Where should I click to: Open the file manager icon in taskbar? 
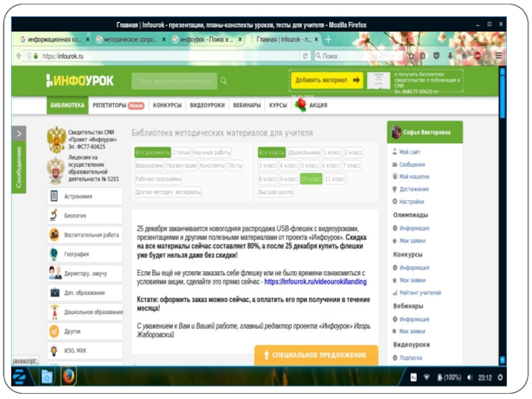click(47, 377)
